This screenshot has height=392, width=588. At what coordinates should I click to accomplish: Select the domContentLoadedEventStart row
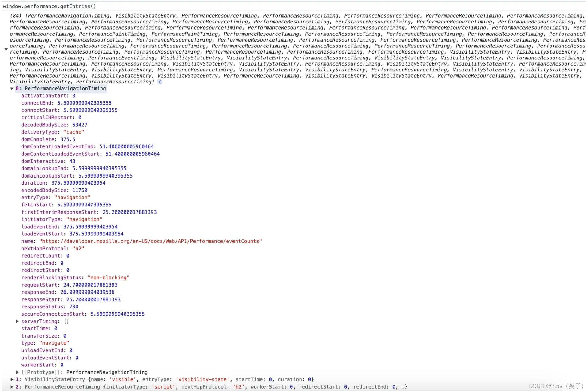pos(90,154)
